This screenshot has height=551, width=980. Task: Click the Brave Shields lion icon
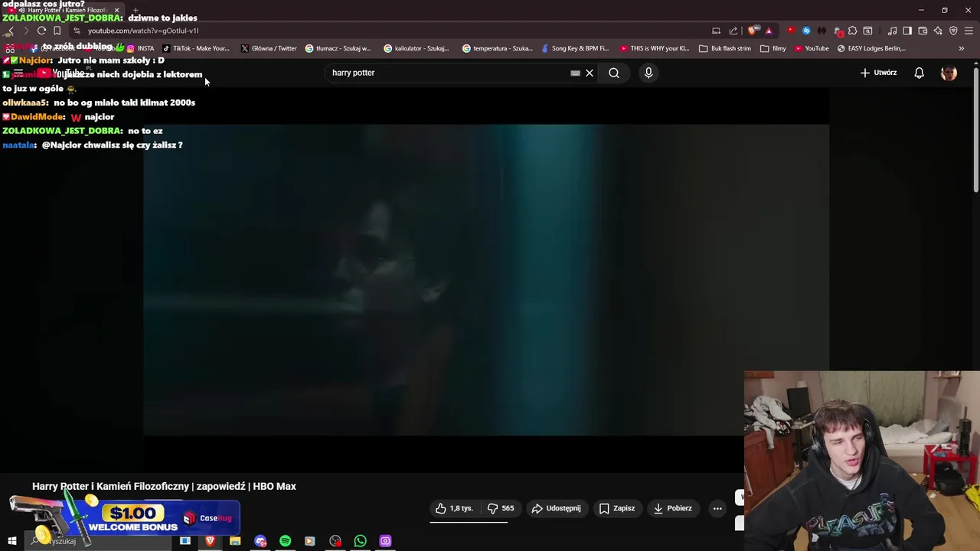(753, 31)
